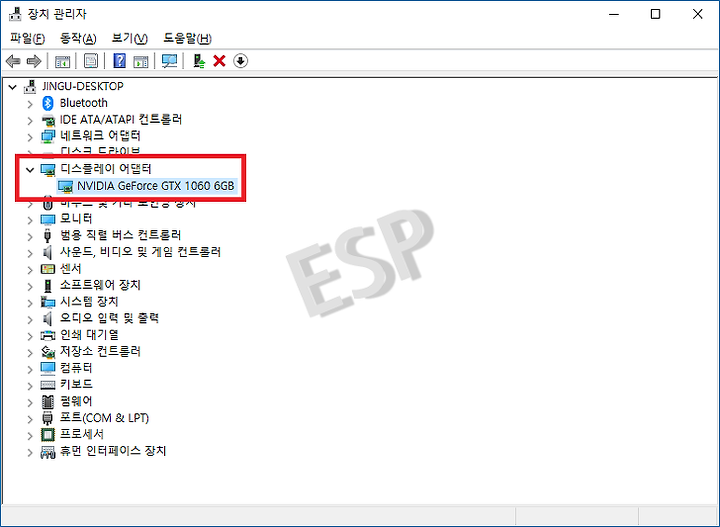Expand the 휴먼 인터페이스 장치 node
Viewport: 720px width, 527px height.
(x=30, y=452)
